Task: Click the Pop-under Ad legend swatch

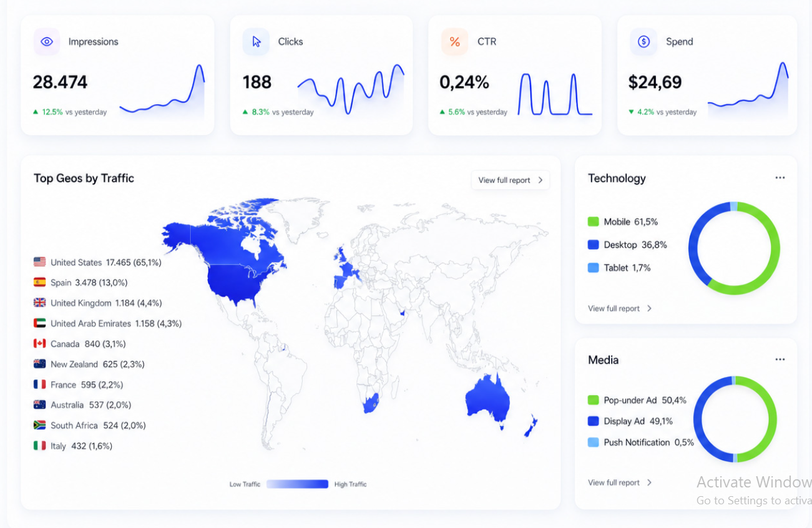Action: pyautogui.click(x=594, y=400)
